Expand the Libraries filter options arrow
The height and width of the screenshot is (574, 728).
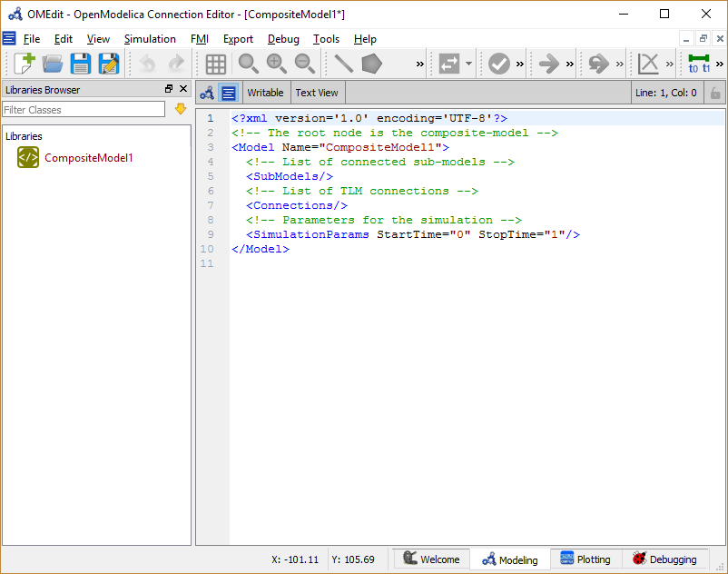182,109
